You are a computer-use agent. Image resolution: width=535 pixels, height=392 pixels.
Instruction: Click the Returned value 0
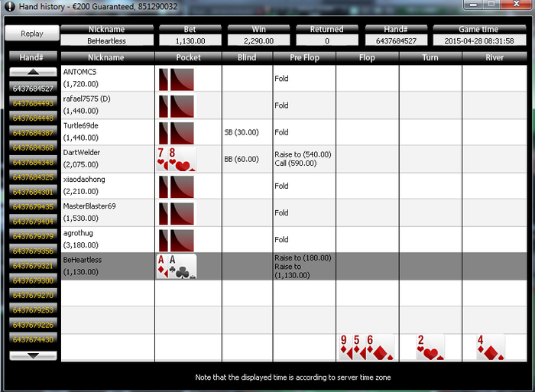[x=327, y=41]
